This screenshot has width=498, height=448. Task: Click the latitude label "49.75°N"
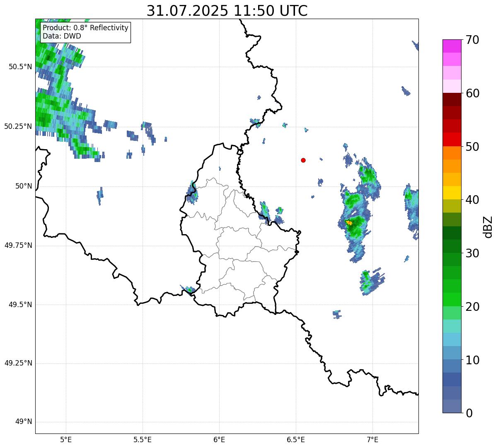point(18,245)
